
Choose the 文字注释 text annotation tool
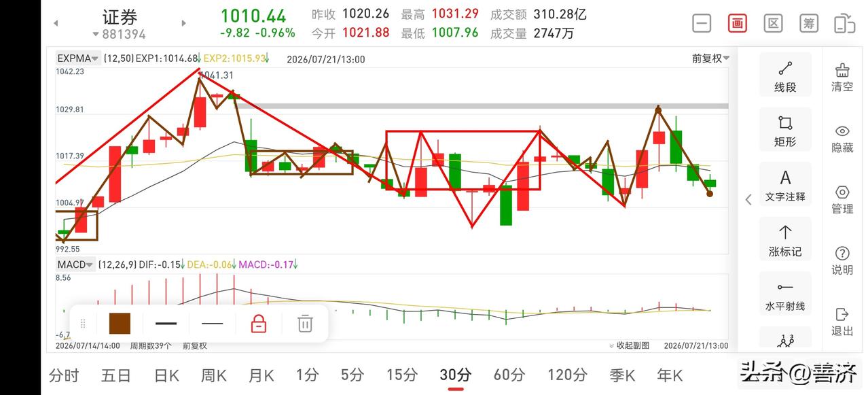(x=785, y=186)
